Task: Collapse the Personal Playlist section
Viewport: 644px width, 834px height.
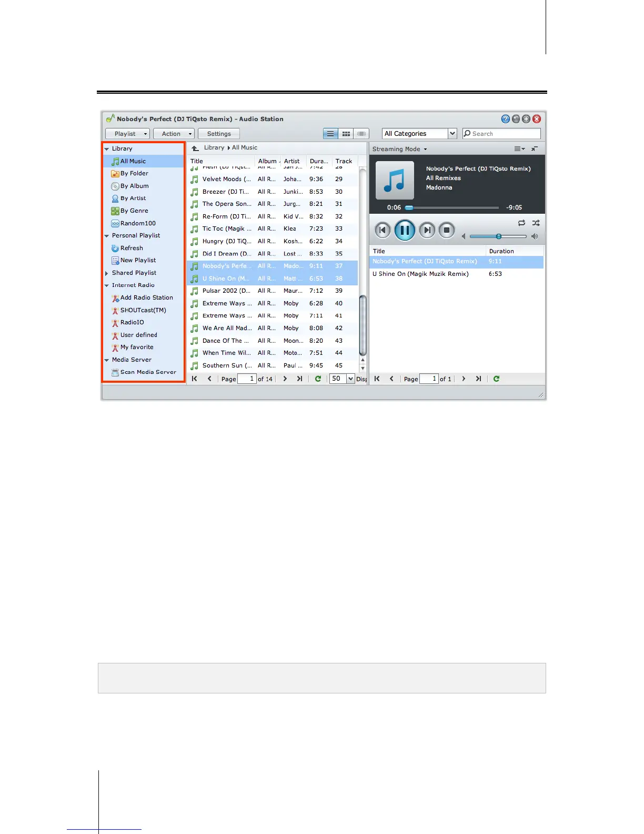Action: click(107, 236)
